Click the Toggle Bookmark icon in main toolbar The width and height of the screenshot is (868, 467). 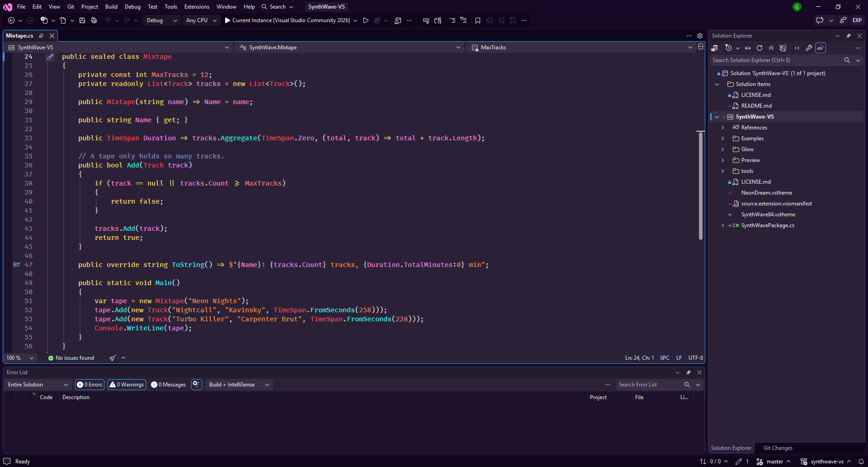click(x=478, y=20)
